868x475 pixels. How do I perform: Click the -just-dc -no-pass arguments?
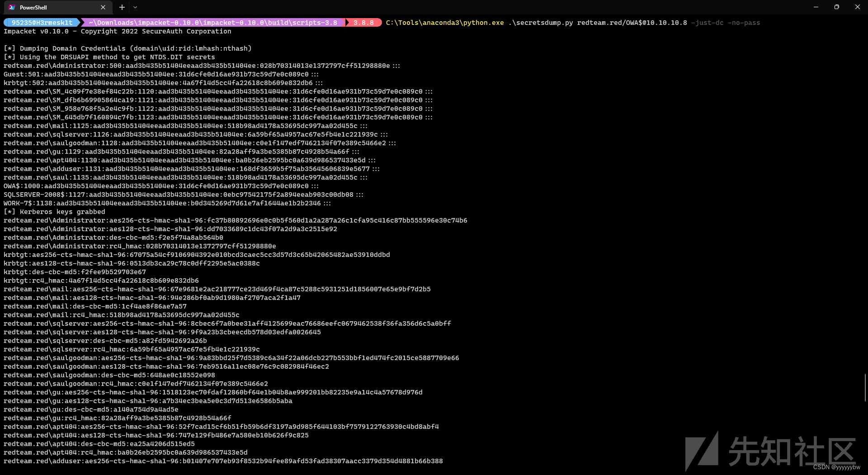pos(726,23)
